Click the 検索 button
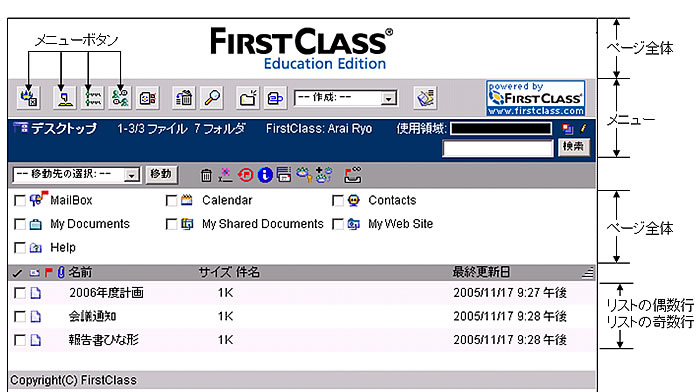The image size is (700, 392). click(574, 147)
